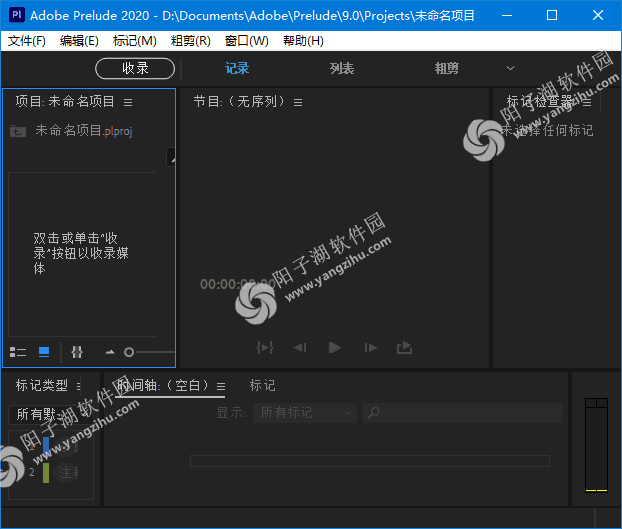Image resolution: width=622 pixels, height=529 pixels.
Task: Open the 项目 panel menu icon
Action: click(128, 102)
